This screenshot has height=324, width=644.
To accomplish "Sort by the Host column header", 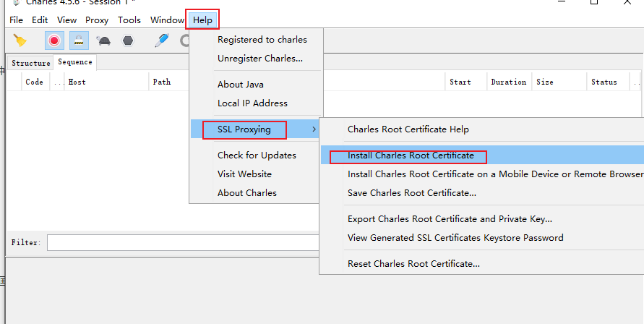I will (x=77, y=82).
